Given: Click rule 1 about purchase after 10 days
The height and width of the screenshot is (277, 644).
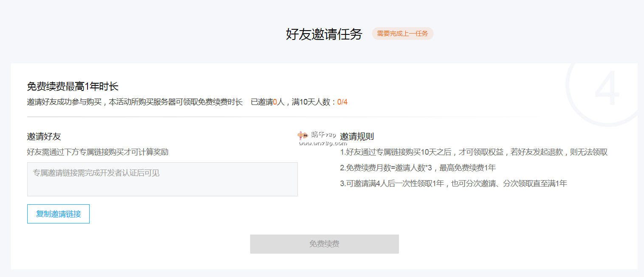Looking at the screenshot, I should click(x=474, y=152).
